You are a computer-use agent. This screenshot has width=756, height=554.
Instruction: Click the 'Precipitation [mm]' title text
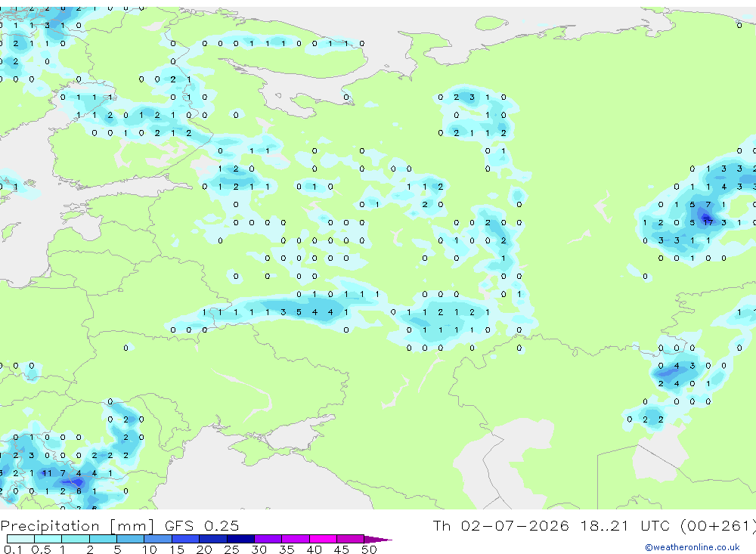point(77,525)
